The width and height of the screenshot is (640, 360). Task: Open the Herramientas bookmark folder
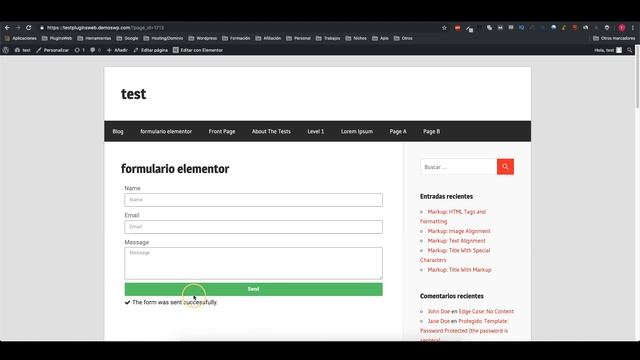pos(94,38)
